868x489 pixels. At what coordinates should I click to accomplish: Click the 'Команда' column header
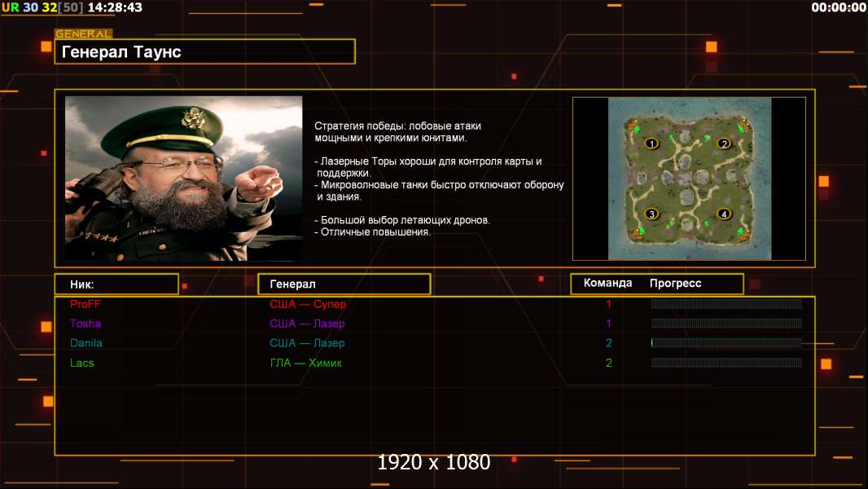tap(607, 283)
